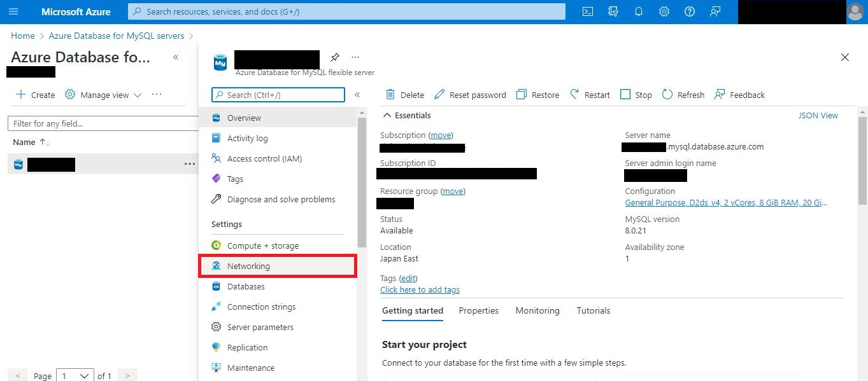This screenshot has height=381, width=868.
Task: Focus the resource menu Search box
Action: (x=278, y=95)
